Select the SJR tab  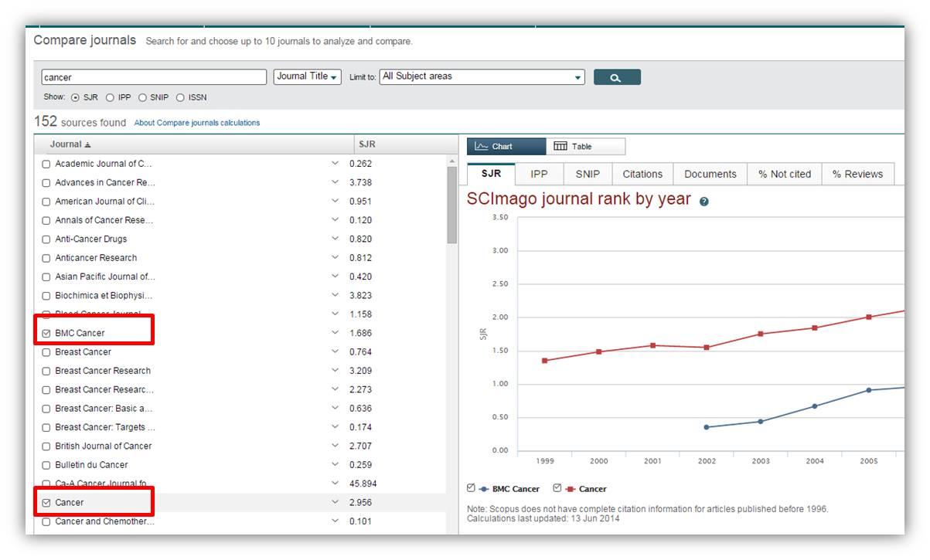point(491,174)
